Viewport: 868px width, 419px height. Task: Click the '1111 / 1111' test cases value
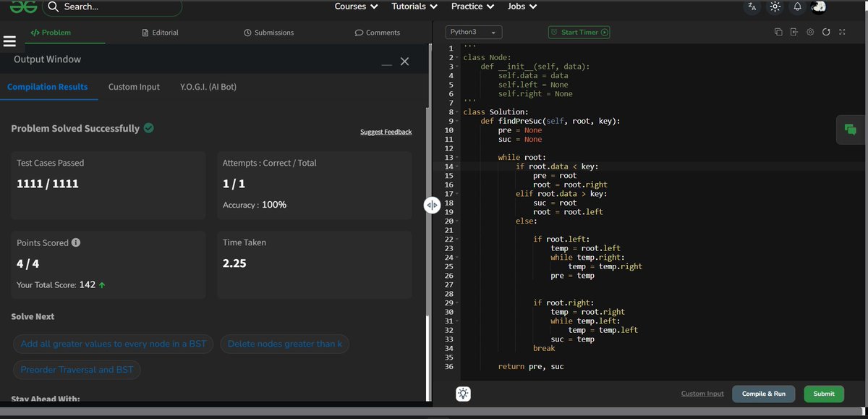pos(48,184)
